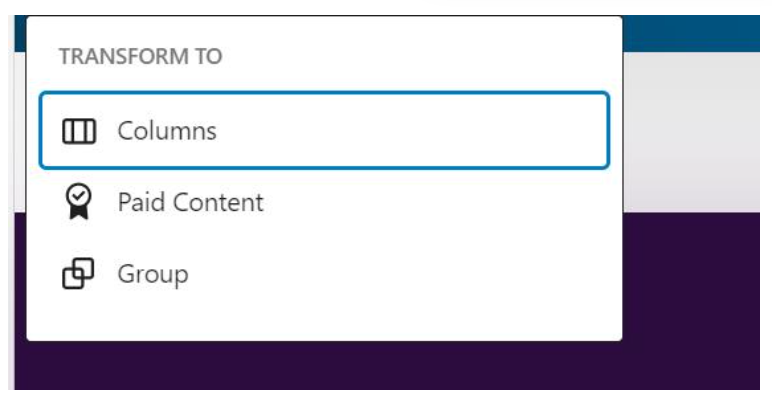
Task: Choose the Paid Content transform option
Action: (x=190, y=203)
